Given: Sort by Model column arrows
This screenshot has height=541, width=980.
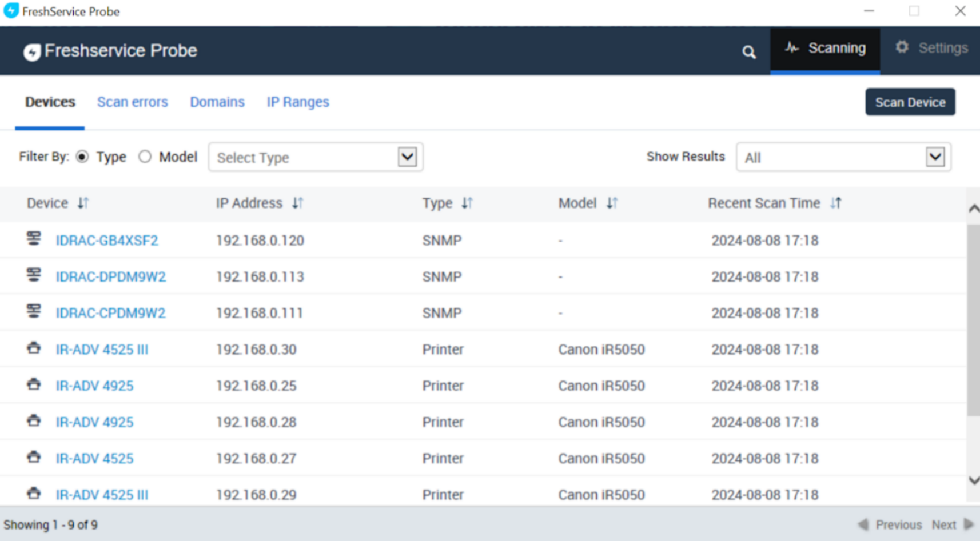Looking at the screenshot, I should click(x=612, y=203).
